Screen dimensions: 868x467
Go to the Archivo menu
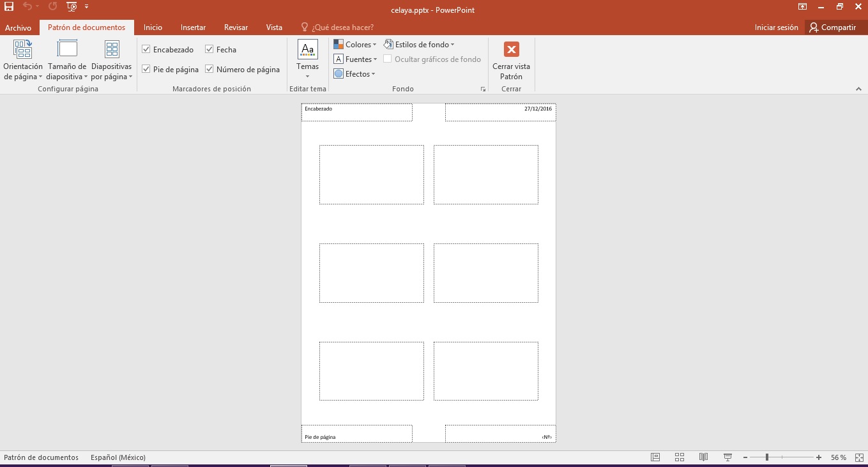click(18, 27)
